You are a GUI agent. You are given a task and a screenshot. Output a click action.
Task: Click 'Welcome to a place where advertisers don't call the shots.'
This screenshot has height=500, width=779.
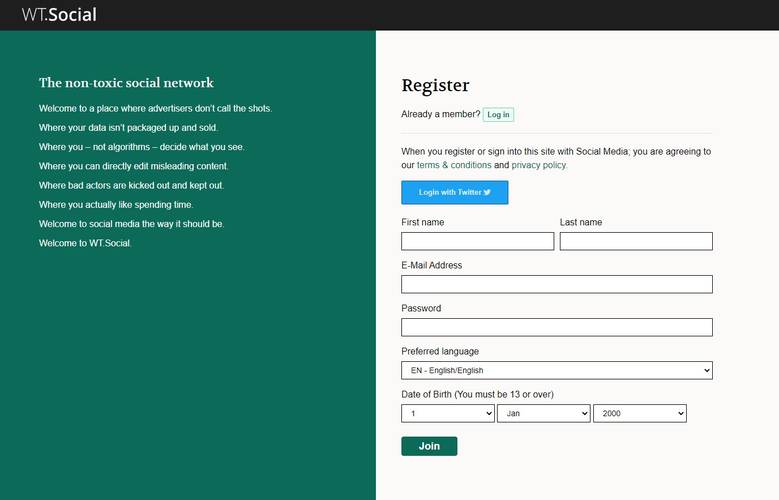point(156,108)
